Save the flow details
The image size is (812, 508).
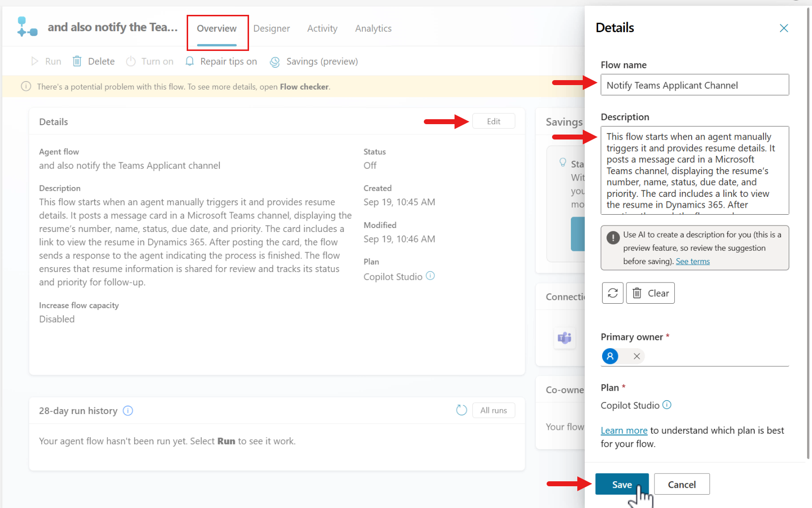(x=622, y=484)
